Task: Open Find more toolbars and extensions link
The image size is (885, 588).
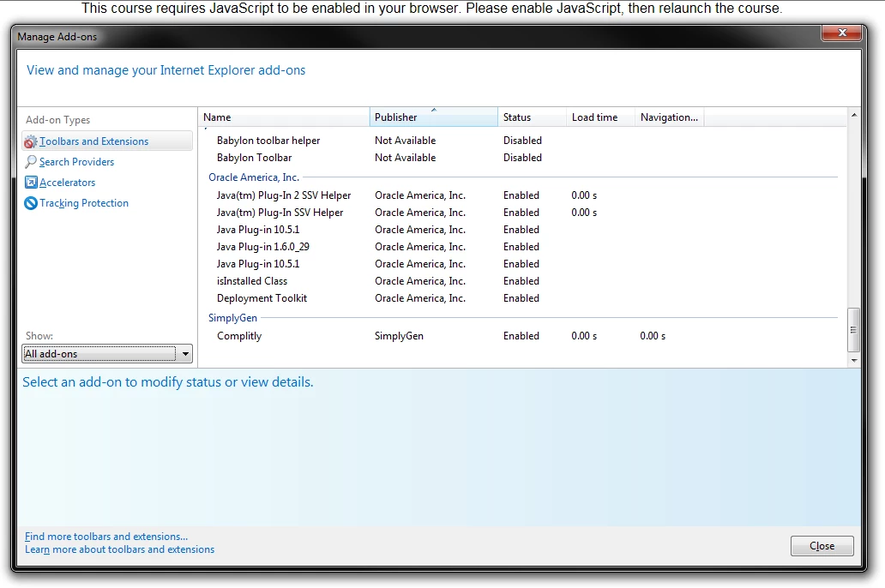Action: click(x=106, y=537)
